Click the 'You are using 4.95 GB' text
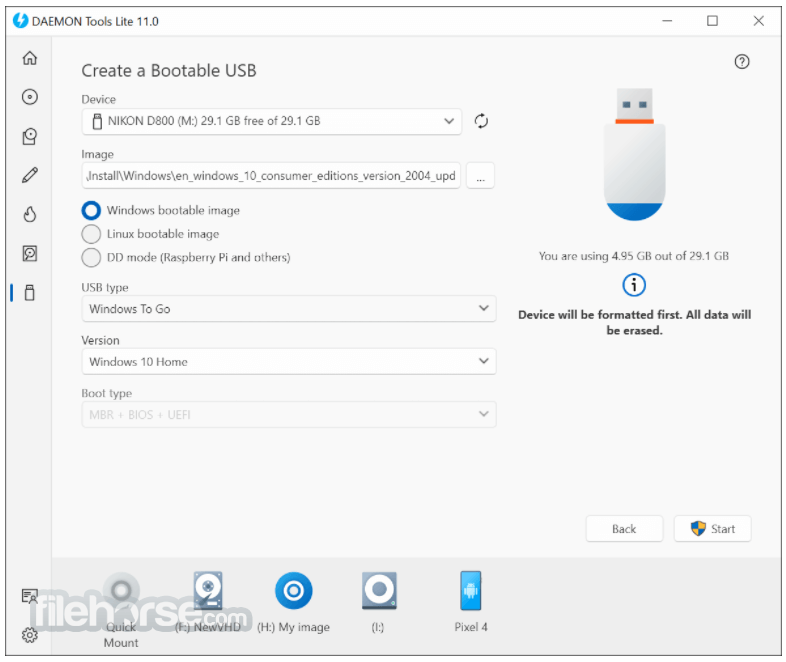Screen dimensions: 786x662 634,256
